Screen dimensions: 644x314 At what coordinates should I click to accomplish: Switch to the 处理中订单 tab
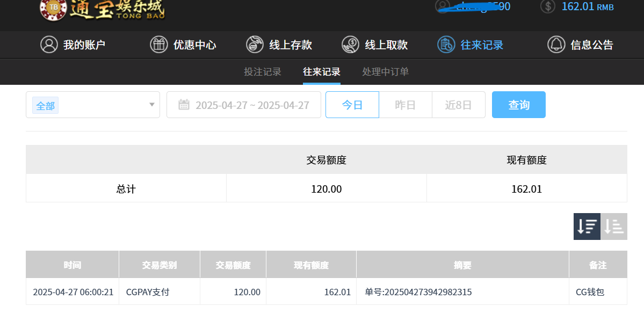(x=385, y=72)
